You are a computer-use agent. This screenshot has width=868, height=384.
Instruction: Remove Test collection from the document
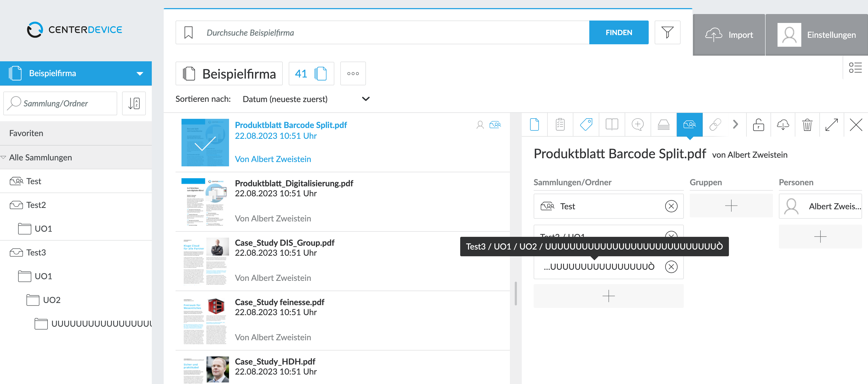[x=671, y=206]
